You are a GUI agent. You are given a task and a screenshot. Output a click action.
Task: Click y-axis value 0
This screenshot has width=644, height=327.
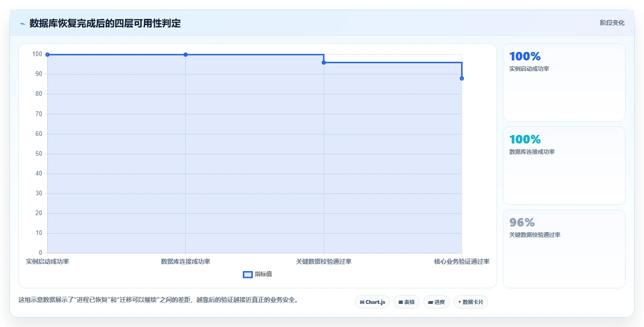(41, 253)
